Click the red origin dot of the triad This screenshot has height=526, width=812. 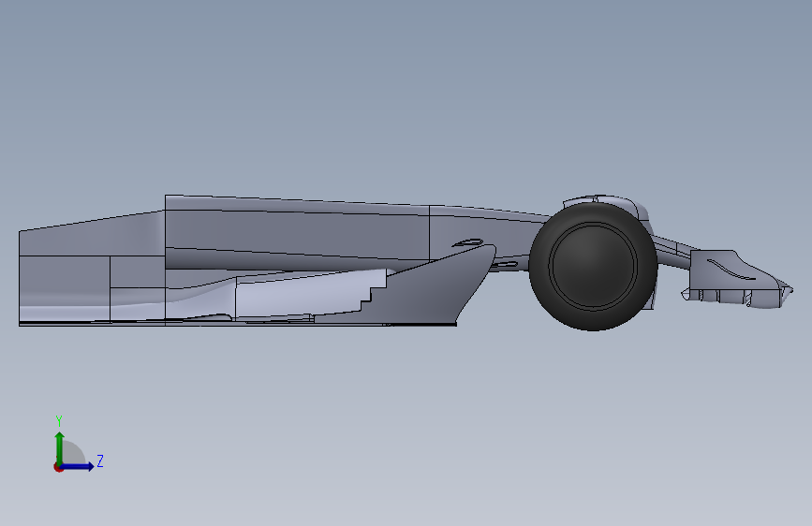pos(58,467)
